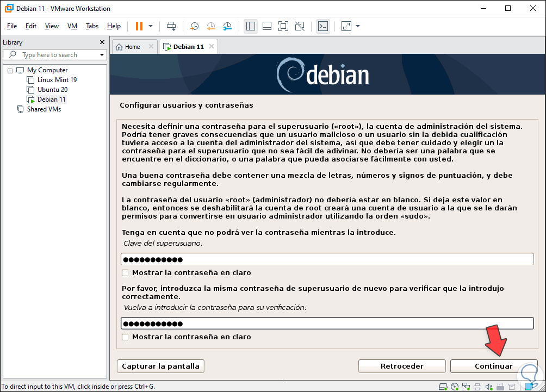The height and width of the screenshot is (392, 546).
Task: Open the Edit menu
Action: click(30, 26)
